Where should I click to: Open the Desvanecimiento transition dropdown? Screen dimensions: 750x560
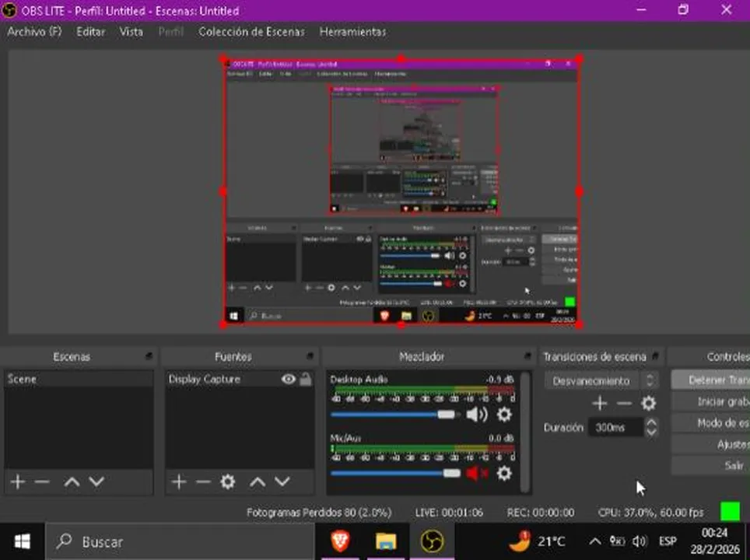point(601,380)
